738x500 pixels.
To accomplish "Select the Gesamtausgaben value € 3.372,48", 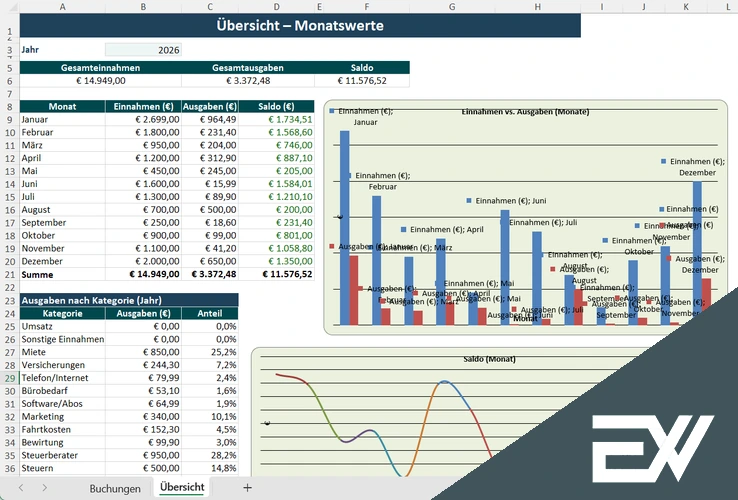I will coord(238,81).
